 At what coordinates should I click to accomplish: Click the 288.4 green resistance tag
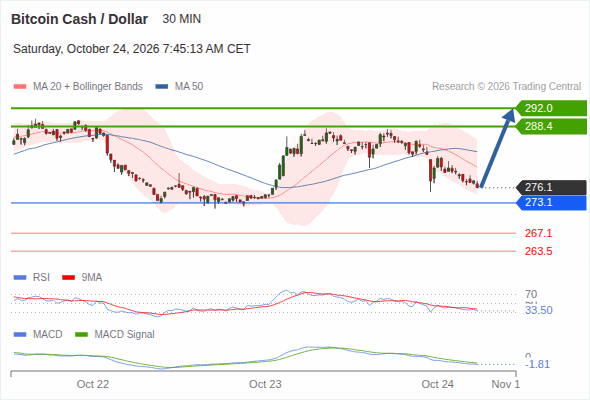551,126
